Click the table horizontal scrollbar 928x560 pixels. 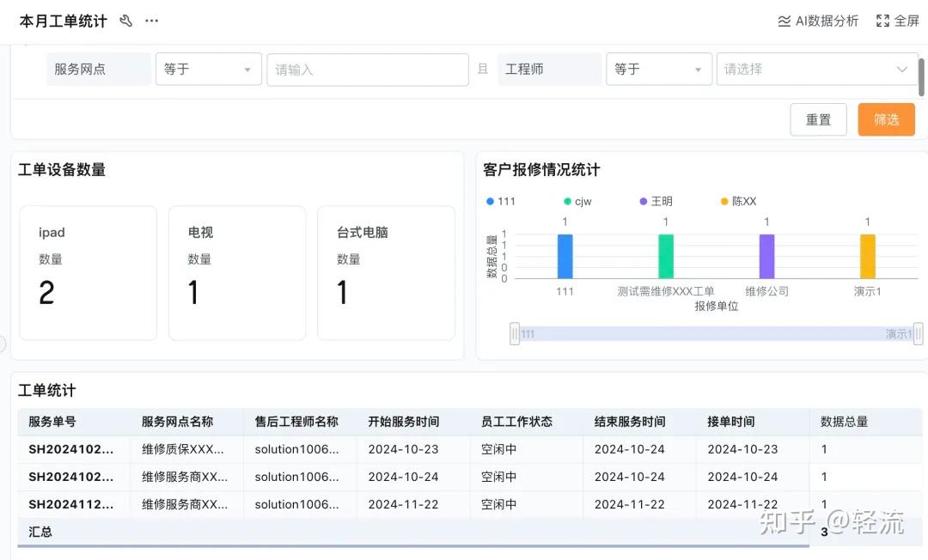click(x=412, y=546)
